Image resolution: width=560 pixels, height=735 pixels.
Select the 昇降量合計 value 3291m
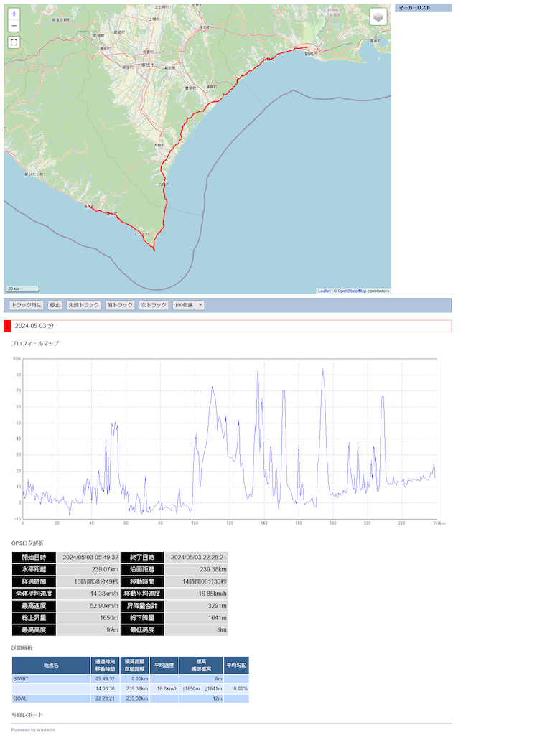[196, 606]
